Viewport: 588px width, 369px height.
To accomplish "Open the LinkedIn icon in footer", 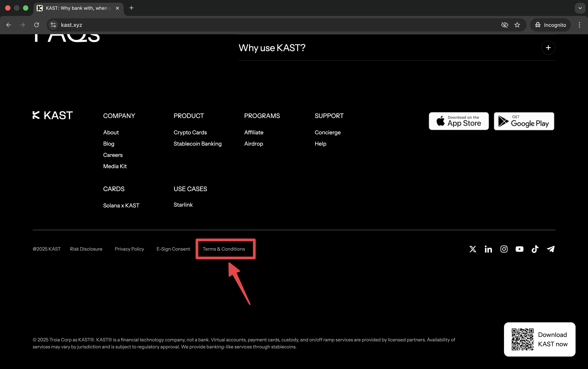I will (x=488, y=249).
